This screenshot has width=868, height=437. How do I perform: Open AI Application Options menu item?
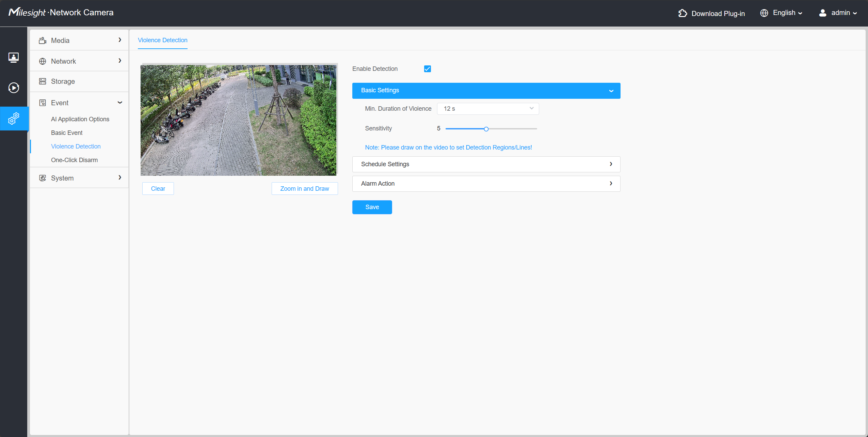(80, 119)
